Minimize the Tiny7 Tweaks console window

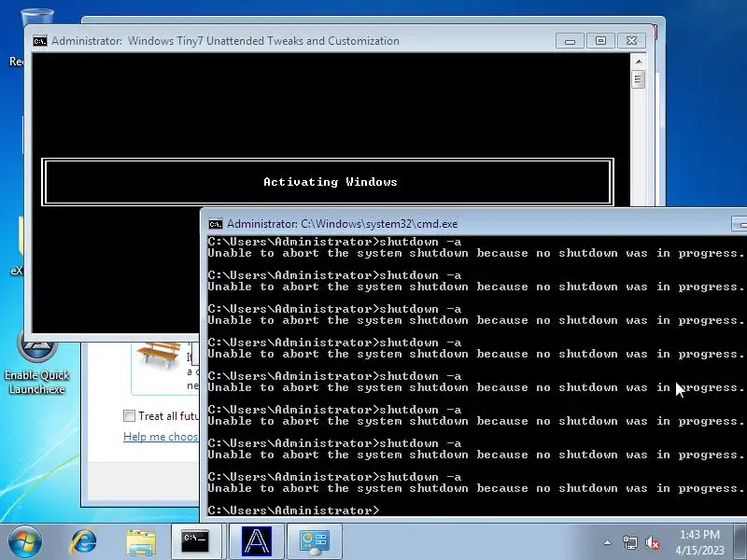coord(570,41)
